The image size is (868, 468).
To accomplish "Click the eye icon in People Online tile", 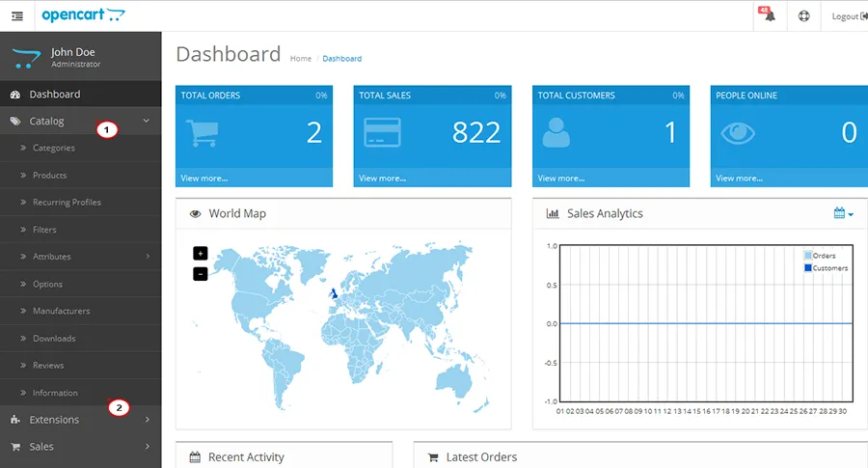I will [x=738, y=133].
